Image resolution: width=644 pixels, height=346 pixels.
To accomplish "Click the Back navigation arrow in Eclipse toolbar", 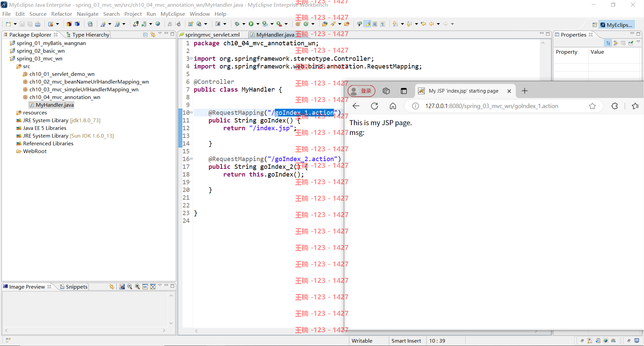I will [x=431, y=24].
